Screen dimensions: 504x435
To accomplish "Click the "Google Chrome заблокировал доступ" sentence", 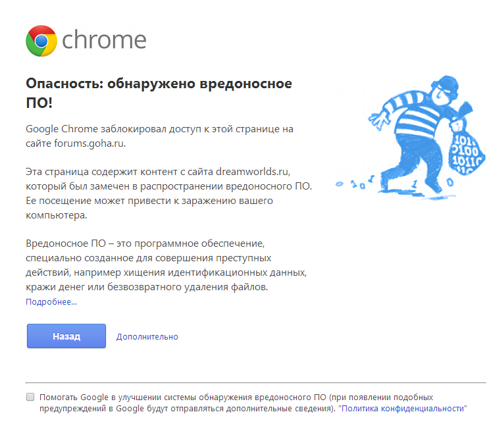I will point(159,136).
